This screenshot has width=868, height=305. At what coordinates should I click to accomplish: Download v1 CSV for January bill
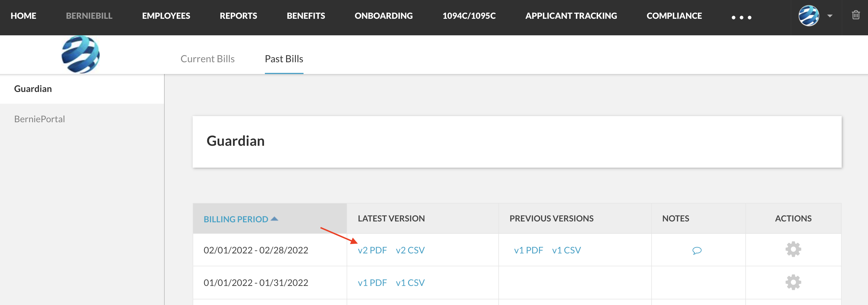(410, 283)
